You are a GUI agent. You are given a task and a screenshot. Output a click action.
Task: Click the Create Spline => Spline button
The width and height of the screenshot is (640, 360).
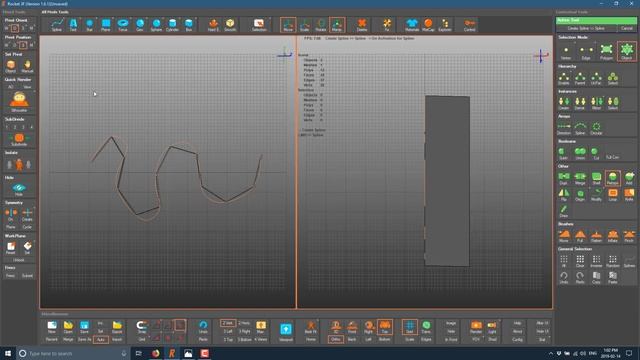click(586, 28)
